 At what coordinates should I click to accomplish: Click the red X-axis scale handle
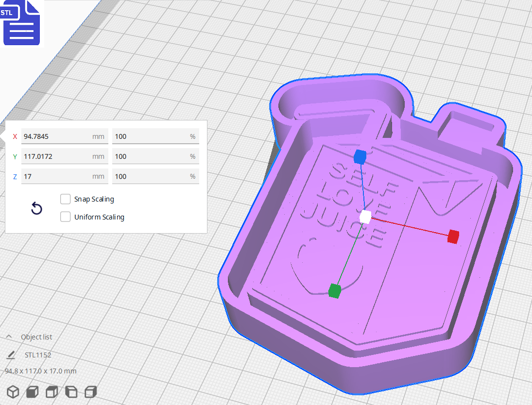click(x=453, y=237)
